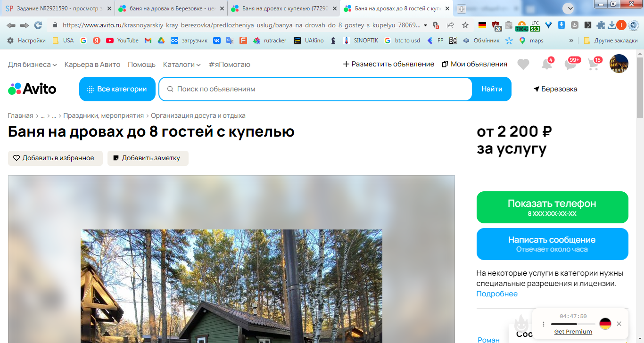
Task: Open Организация досуга и отдыха breadcrumb
Action: (198, 115)
